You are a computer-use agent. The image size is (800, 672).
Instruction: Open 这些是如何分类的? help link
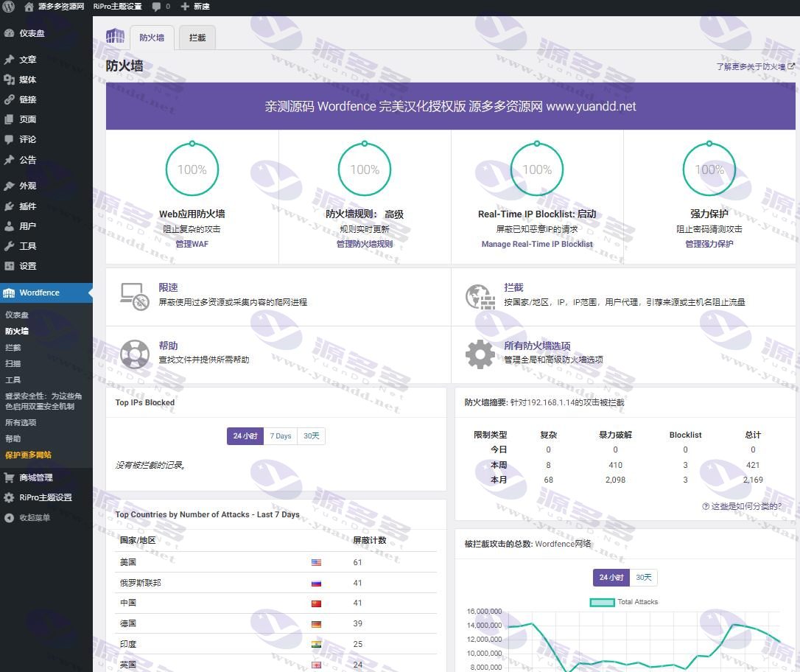tap(742, 506)
